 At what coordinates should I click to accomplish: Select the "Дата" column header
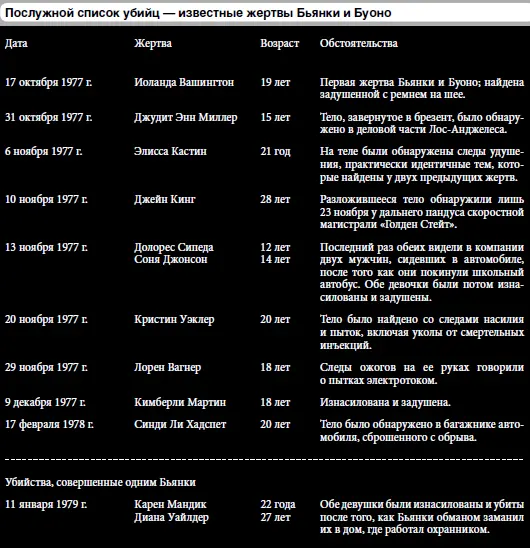coord(16,43)
